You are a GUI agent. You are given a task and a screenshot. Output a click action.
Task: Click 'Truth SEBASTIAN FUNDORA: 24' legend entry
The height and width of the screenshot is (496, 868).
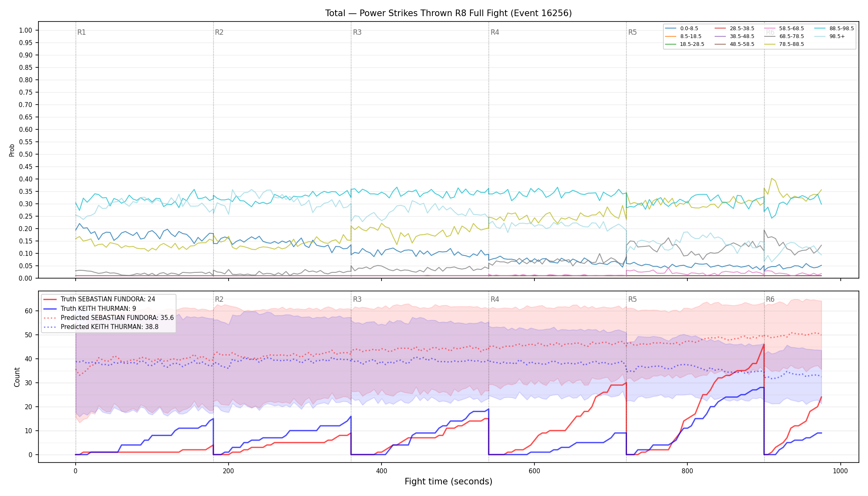[99, 299]
